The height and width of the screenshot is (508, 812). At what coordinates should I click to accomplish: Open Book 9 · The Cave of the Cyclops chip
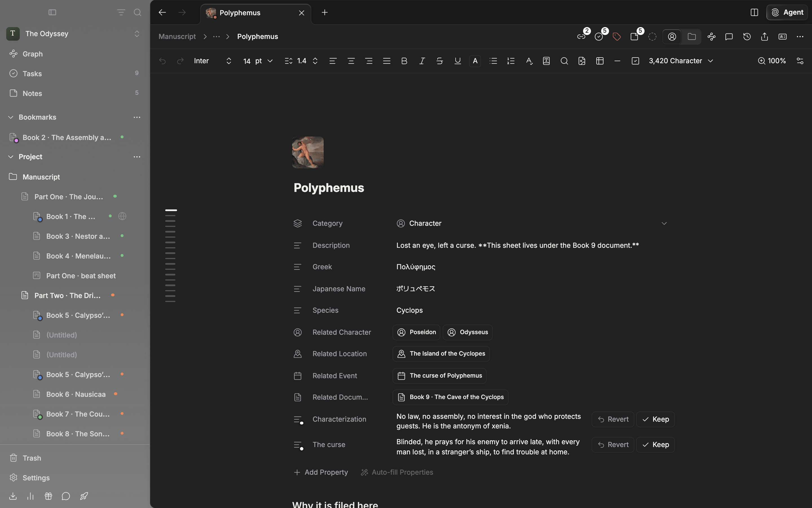point(450,397)
